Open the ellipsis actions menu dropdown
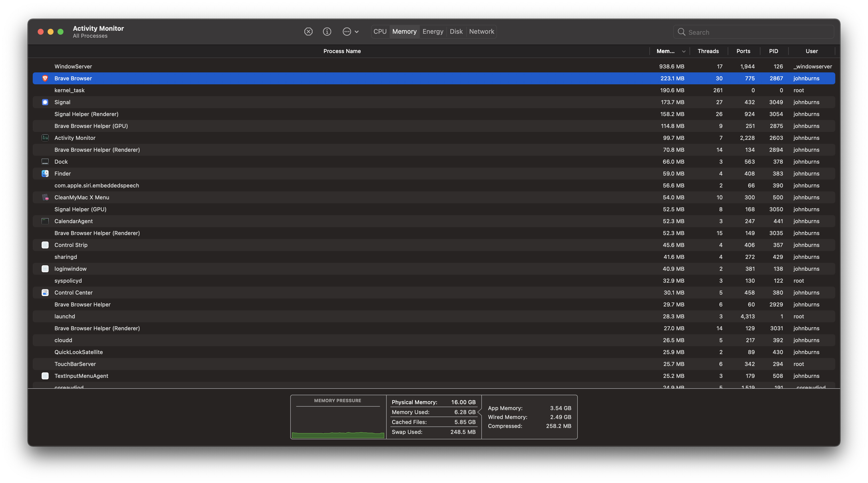868x483 pixels. [x=350, y=32]
